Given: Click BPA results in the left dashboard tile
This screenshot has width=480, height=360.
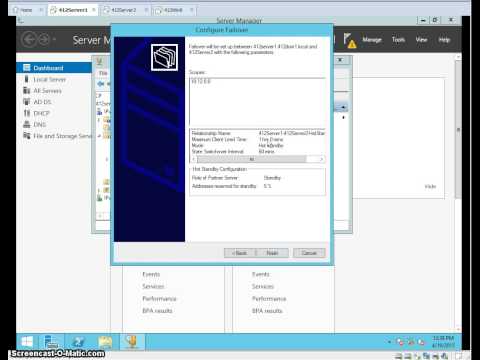Looking at the screenshot, I should coord(157,311).
